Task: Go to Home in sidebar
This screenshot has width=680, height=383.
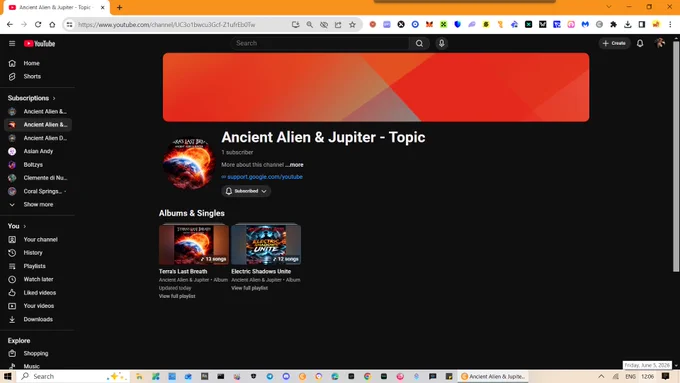Action: (x=37, y=63)
